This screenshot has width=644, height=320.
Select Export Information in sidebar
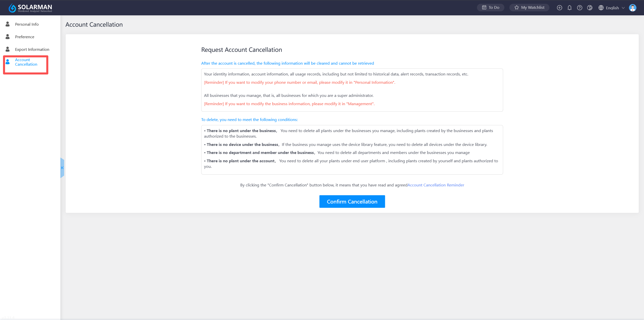click(32, 49)
